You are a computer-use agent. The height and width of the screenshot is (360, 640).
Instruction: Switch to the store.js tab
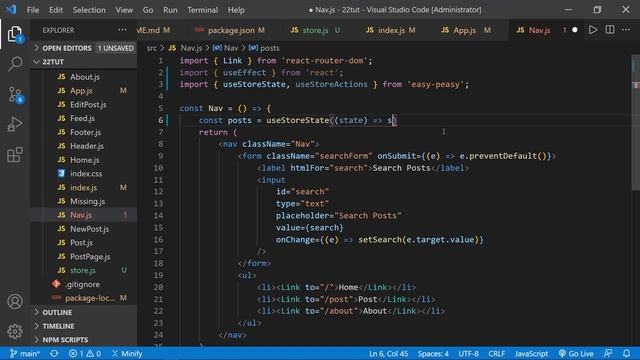coord(315,30)
